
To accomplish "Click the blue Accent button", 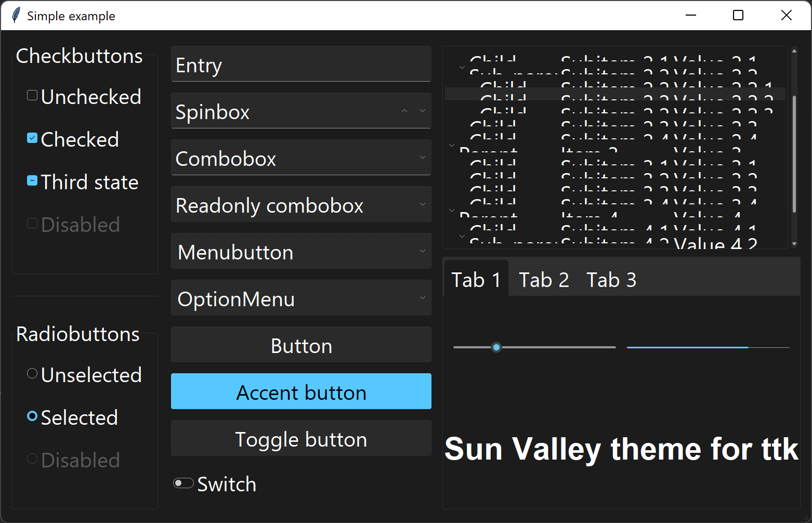I will 301,391.
